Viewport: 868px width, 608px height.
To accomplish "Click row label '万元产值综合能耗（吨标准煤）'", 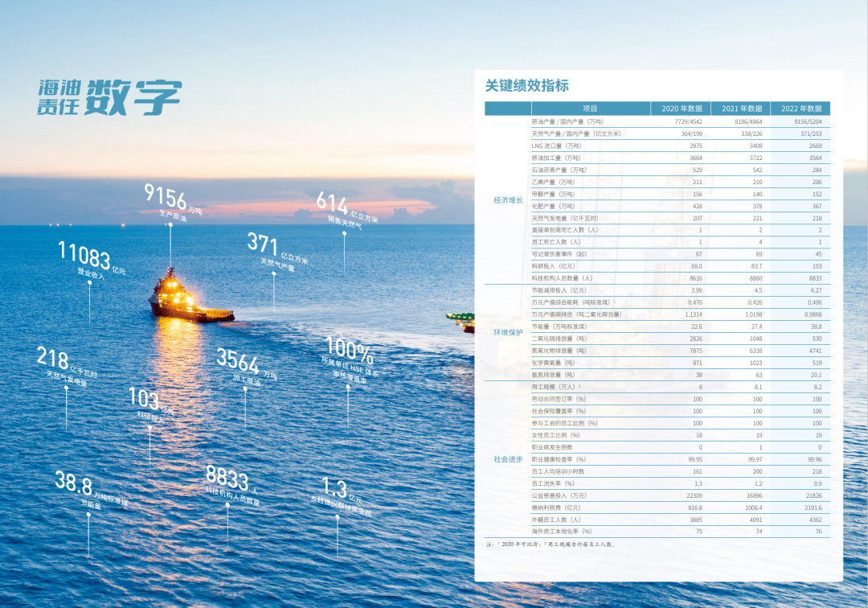I will tap(572, 302).
